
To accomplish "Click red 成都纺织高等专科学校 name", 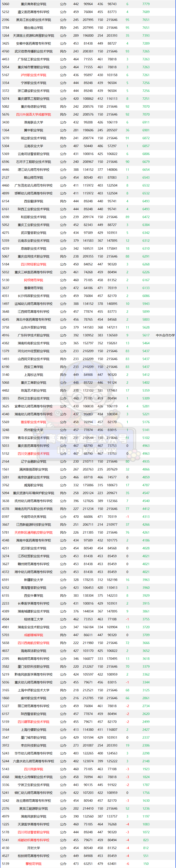I will (x=33, y=840).
